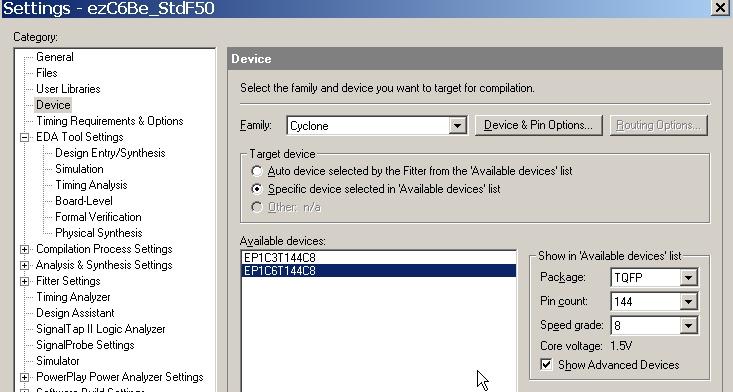
Task: Open the Package dropdown showing TQFP
Action: 654,278
